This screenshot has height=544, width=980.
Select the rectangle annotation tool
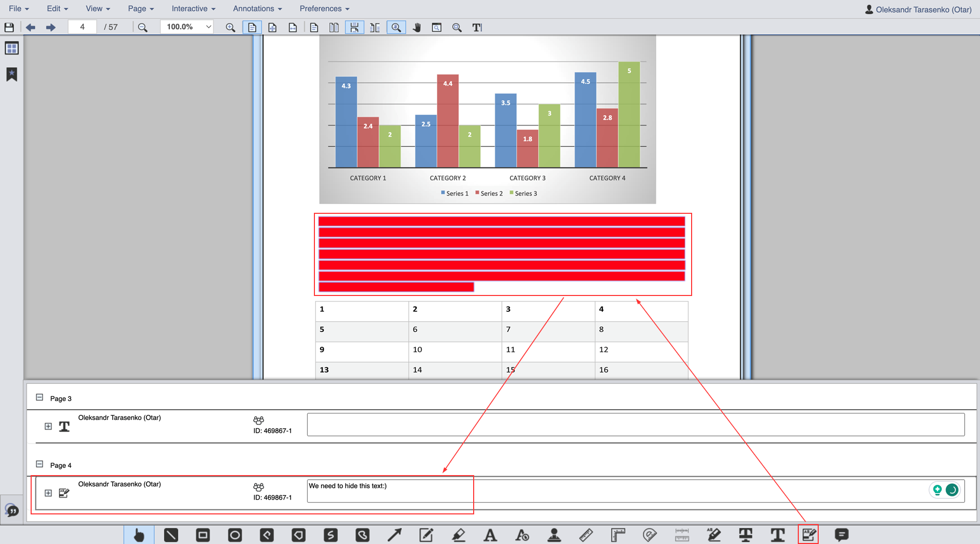click(203, 535)
